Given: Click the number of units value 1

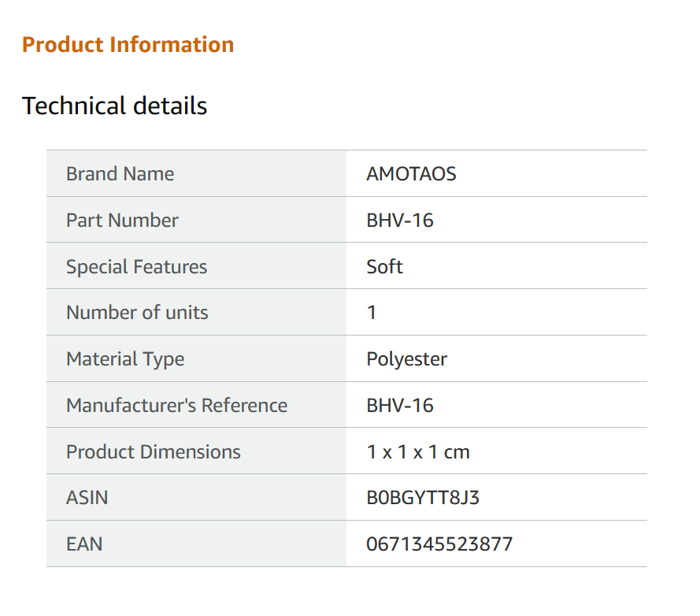Looking at the screenshot, I should [372, 313].
